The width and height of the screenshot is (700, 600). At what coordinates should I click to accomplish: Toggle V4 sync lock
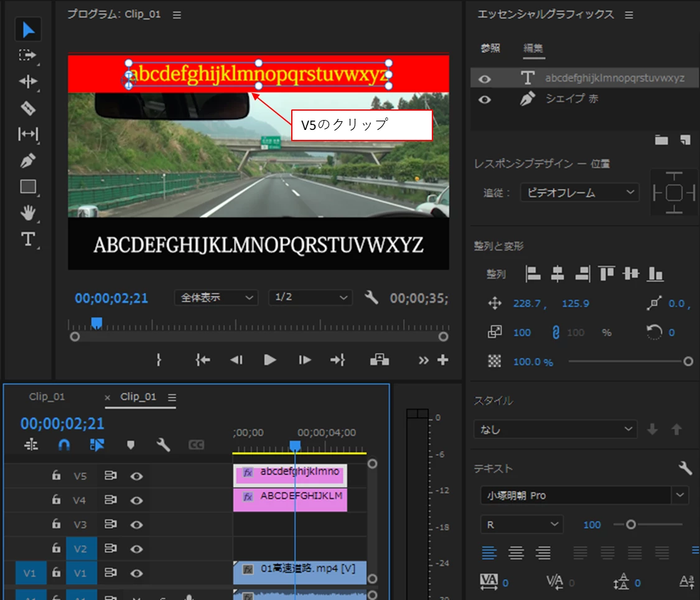point(110,500)
